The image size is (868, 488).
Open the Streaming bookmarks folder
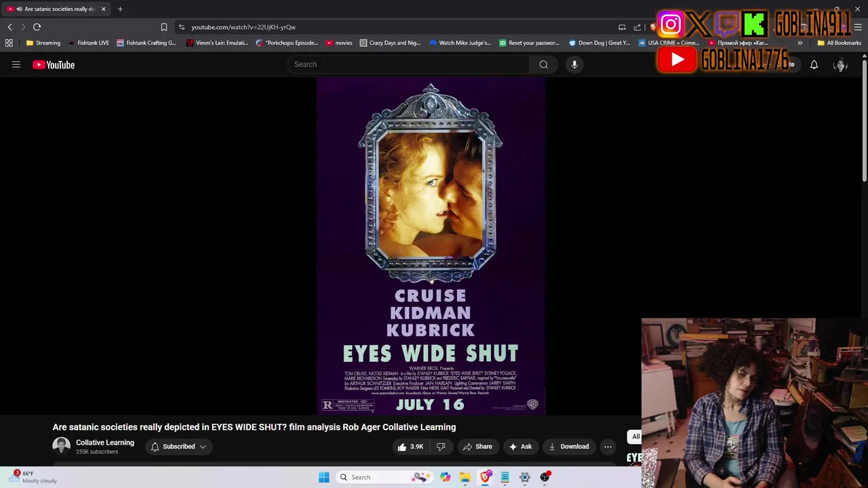[43, 43]
